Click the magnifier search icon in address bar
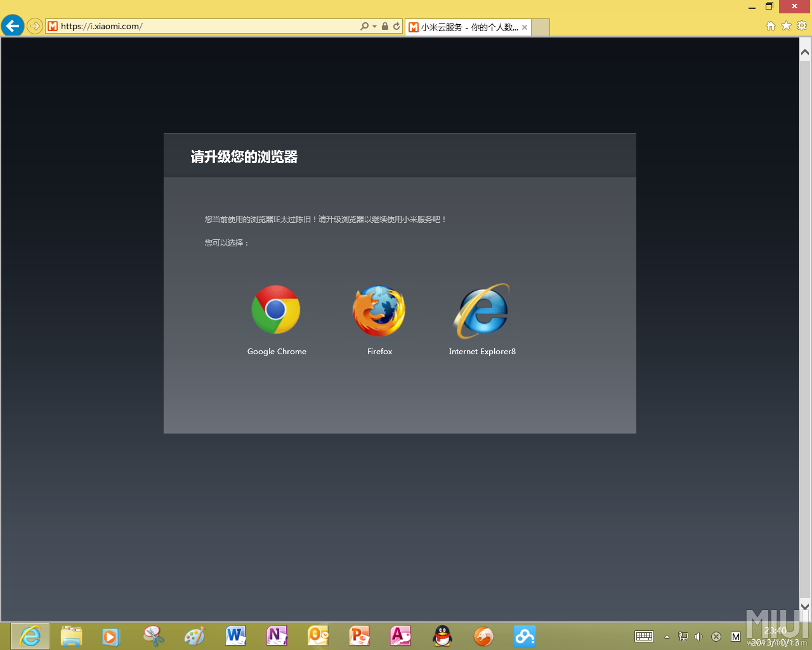Image resolution: width=812 pixels, height=650 pixels. [x=364, y=26]
